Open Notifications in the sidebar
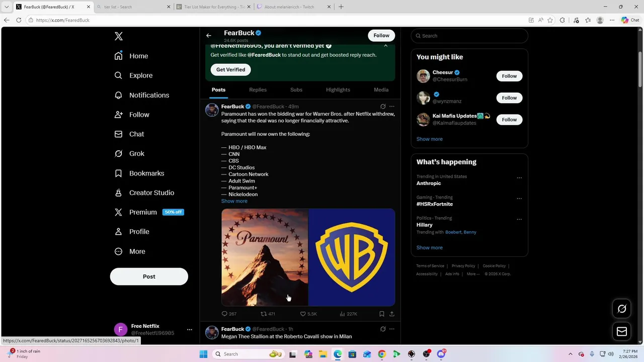The image size is (644, 362). click(x=142, y=95)
